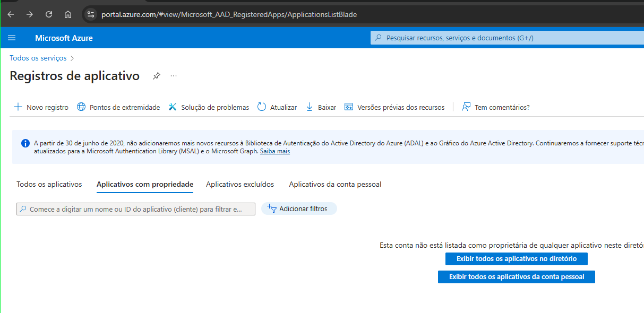Click the tools icon for Solução de problemas
This screenshot has width=644, height=313.
[173, 107]
